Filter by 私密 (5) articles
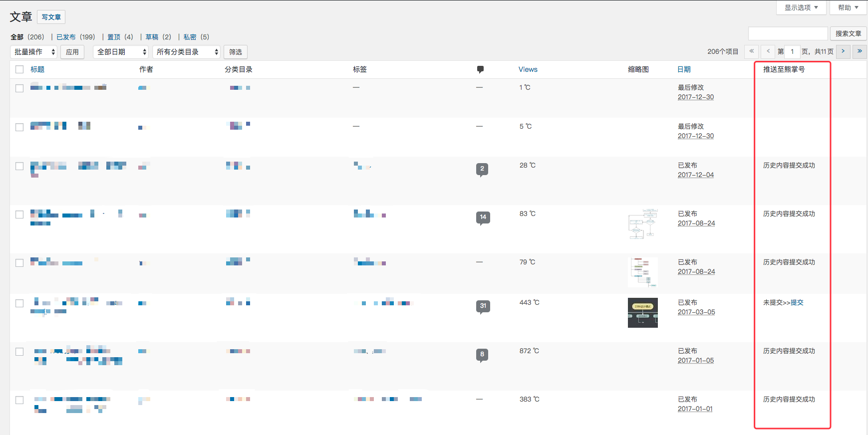Viewport: 868px width, 435px height. pos(196,37)
